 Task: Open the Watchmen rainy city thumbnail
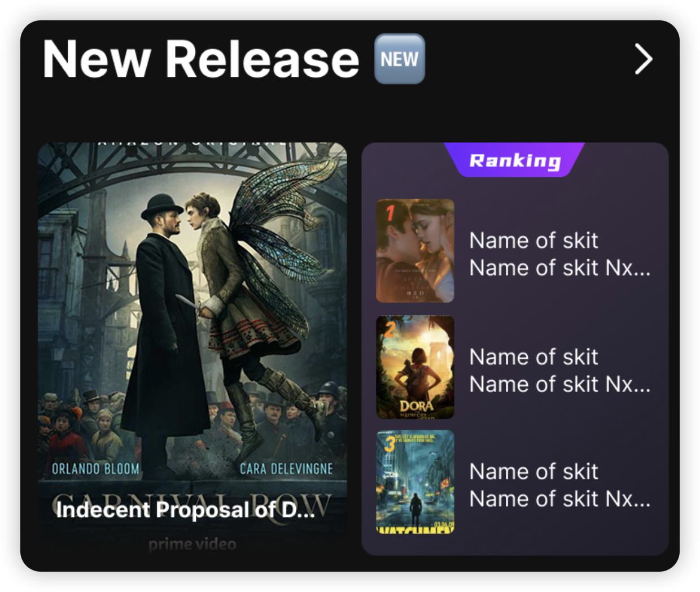click(415, 482)
